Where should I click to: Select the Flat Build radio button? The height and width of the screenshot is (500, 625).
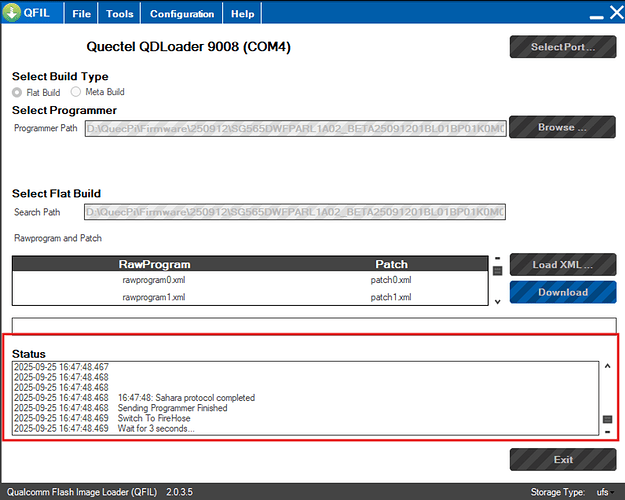tap(17, 93)
